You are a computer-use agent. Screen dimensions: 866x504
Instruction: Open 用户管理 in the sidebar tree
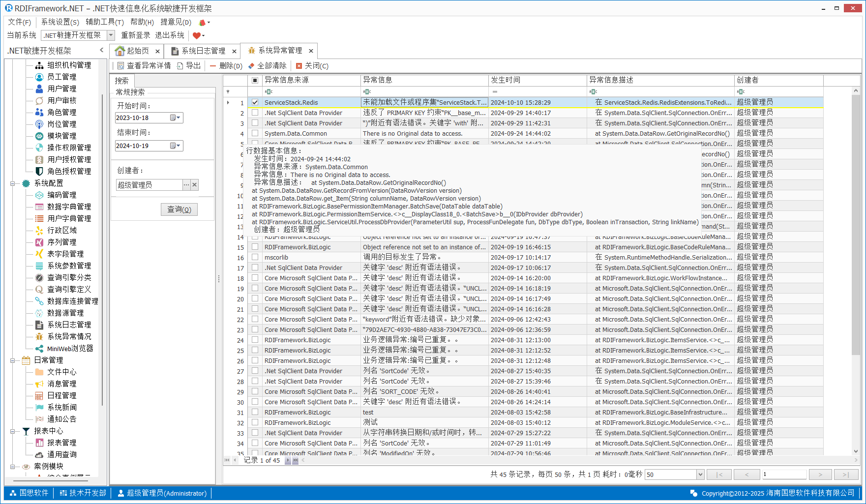(x=61, y=89)
